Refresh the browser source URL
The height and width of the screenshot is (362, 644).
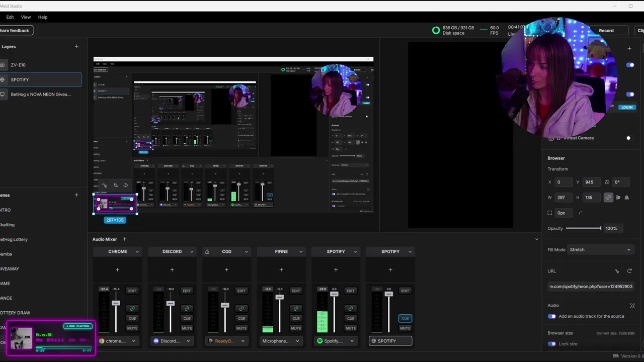(x=629, y=271)
